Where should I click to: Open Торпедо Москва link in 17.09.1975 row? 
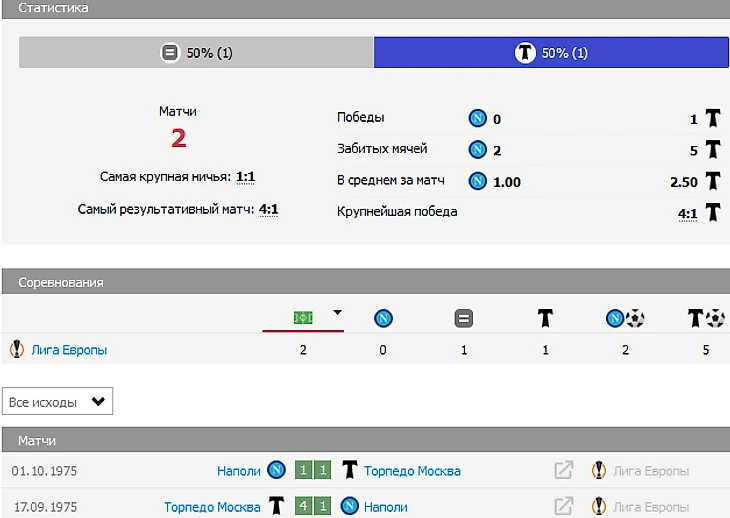click(212, 507)
